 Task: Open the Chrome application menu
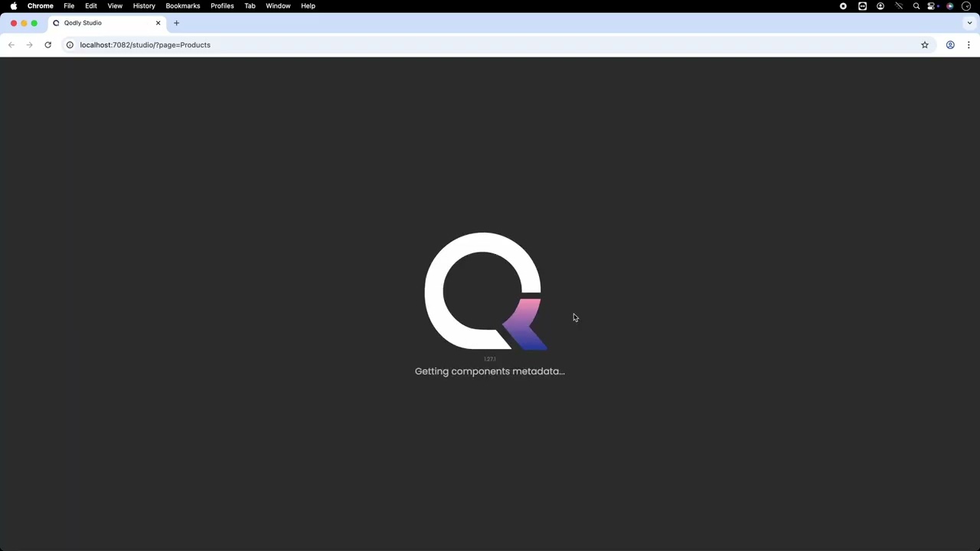pos(41,6)
